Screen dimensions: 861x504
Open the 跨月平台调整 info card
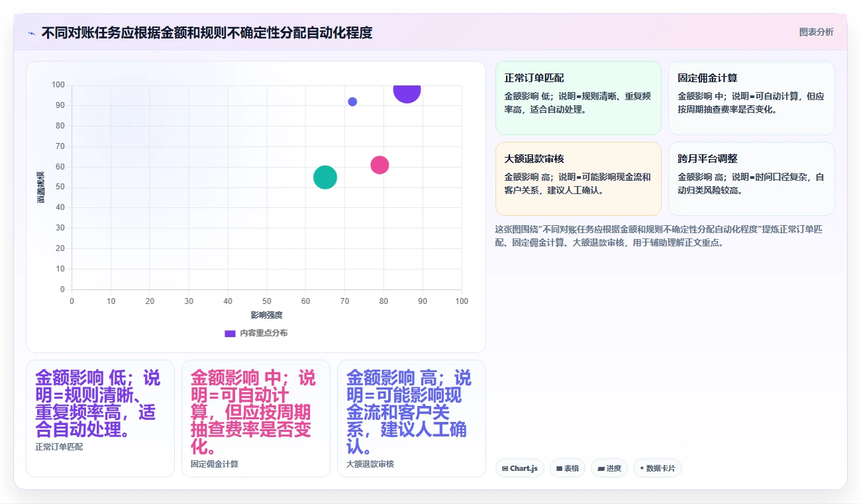[752, 179]
